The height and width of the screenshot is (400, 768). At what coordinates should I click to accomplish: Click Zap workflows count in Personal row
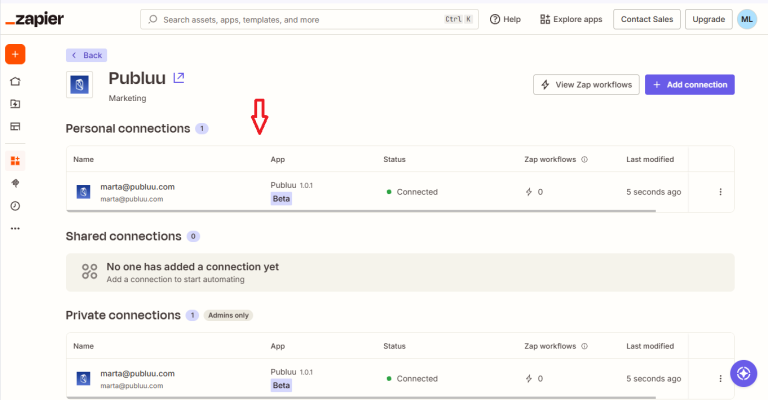[x=534, y=192]
